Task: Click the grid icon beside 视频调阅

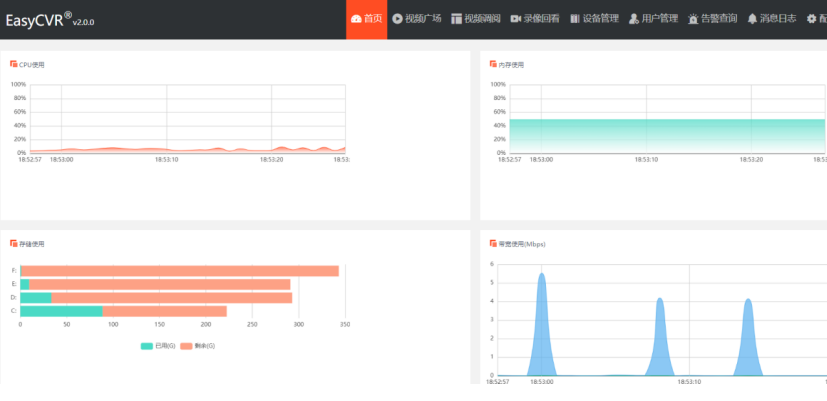Action: pyautogui.click(x=456, y=19)
